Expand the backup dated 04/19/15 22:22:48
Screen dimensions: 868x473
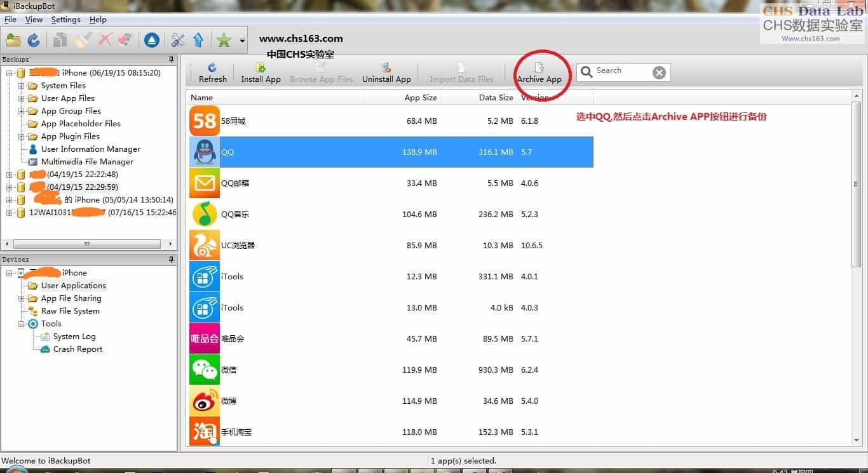10,175
